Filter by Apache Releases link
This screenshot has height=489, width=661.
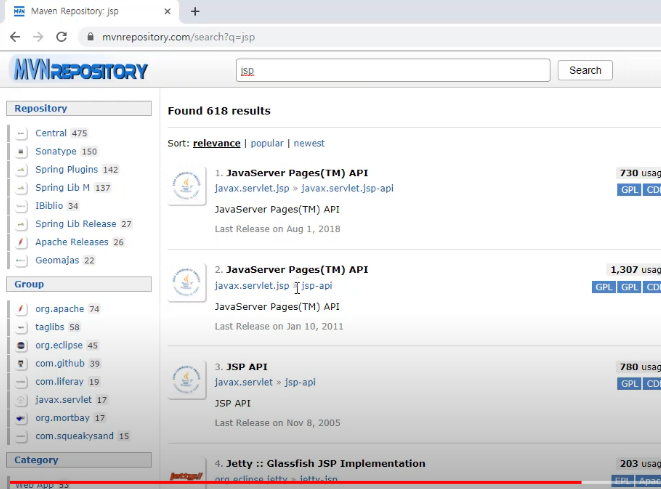click(x=72, y=242)
